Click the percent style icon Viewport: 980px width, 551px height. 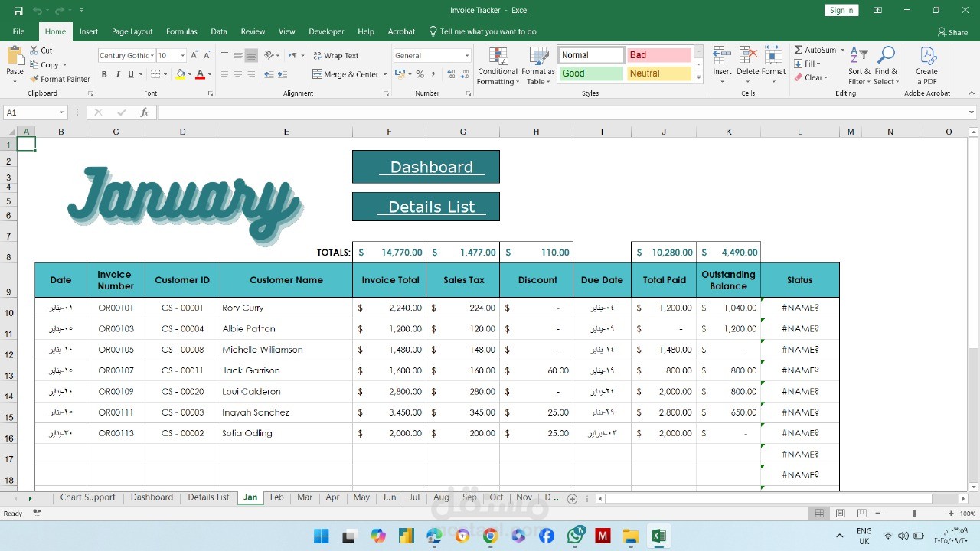click(420, 74)
